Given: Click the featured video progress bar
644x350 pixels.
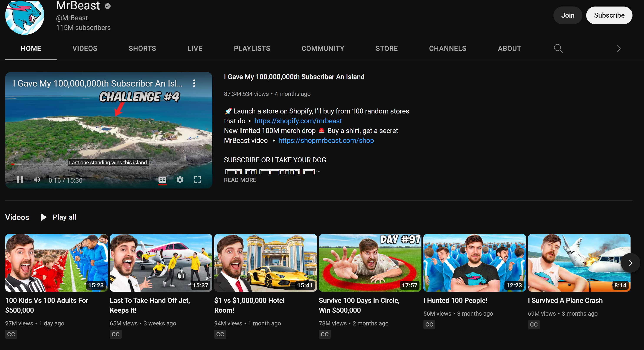Looking at the screenshot, I should 109,164.
